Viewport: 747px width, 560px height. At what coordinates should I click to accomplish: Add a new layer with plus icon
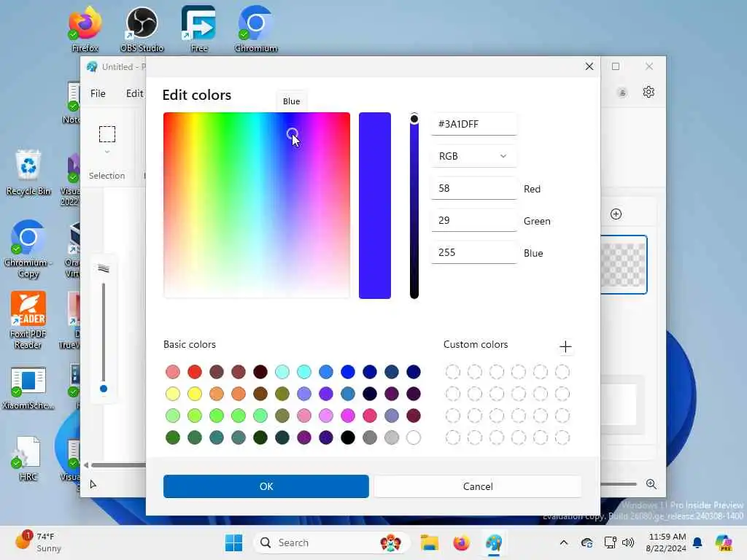coord(616,214)
